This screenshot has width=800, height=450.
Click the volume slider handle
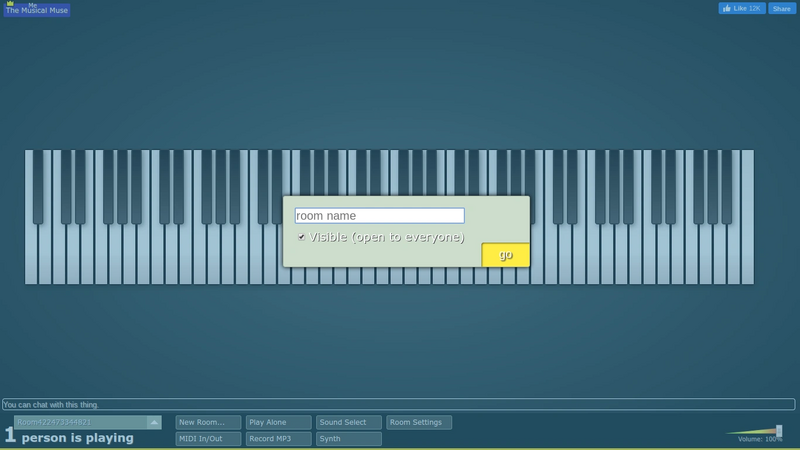click(779, 431)
